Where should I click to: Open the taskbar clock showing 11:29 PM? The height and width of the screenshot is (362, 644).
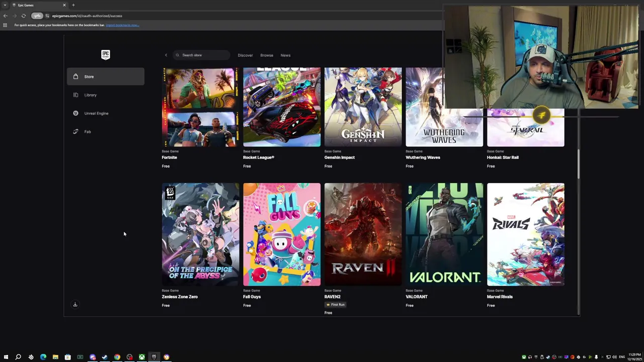pyautogui.click(x=634, y=357)
